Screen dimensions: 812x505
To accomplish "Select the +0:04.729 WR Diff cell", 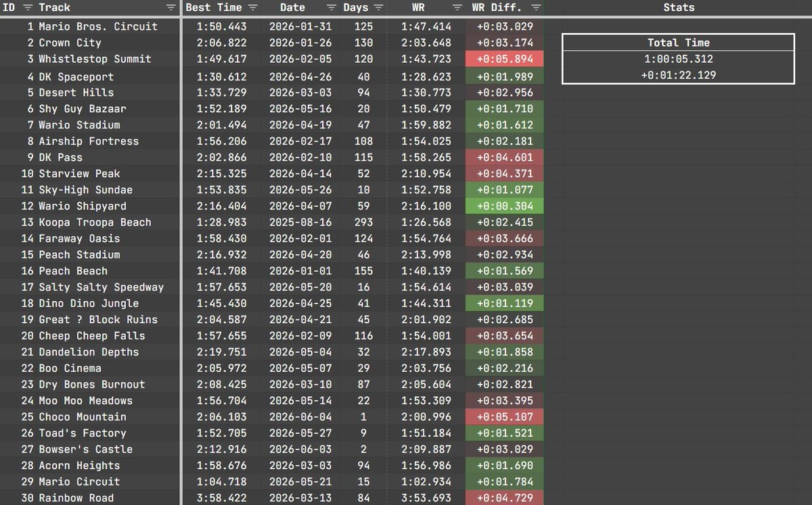I will coord(505,498).
